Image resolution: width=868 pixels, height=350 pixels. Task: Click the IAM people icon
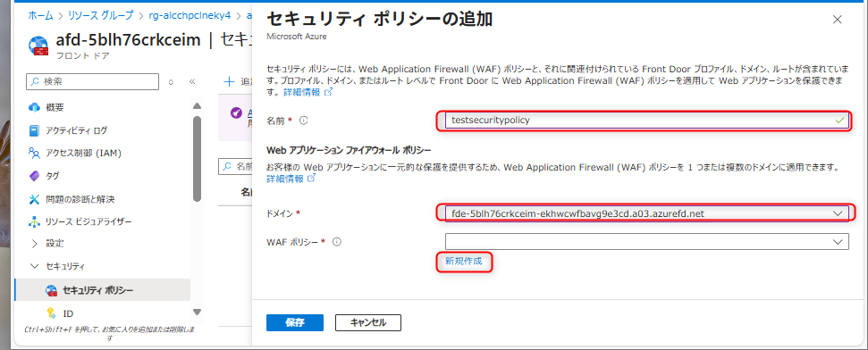pos(34,154)
